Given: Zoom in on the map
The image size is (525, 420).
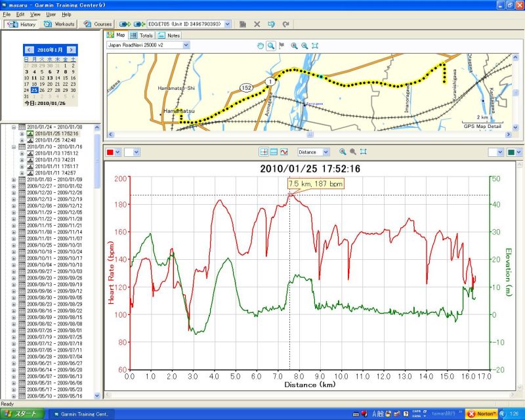Looking at the screenshot, I should tap(294, 46).
